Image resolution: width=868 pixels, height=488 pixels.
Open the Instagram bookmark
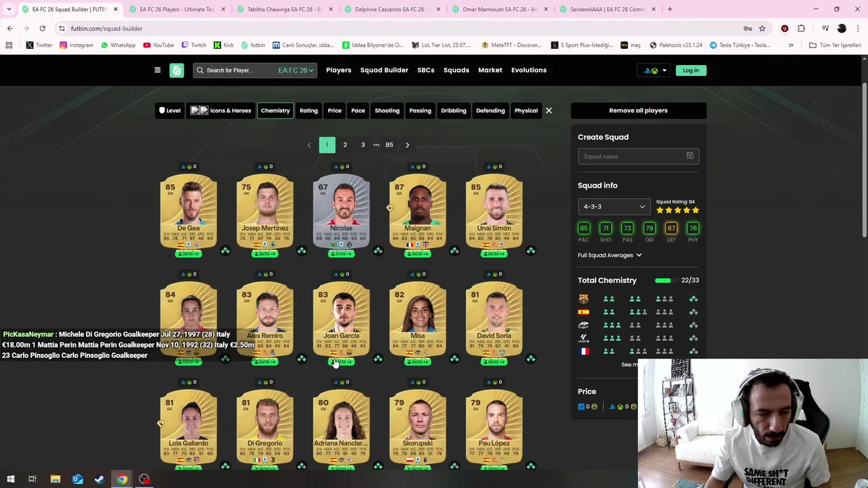tap(76, 45)
